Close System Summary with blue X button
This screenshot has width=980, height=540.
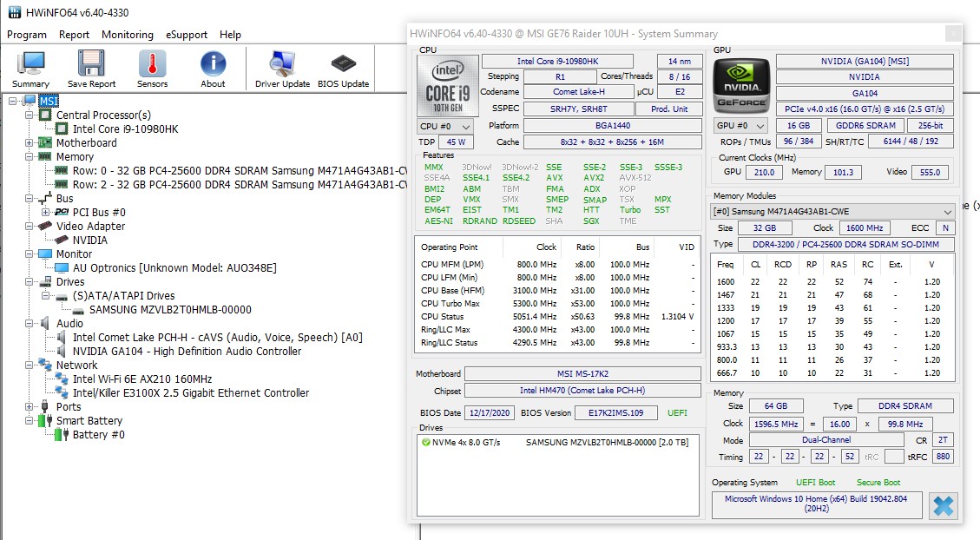943,505
